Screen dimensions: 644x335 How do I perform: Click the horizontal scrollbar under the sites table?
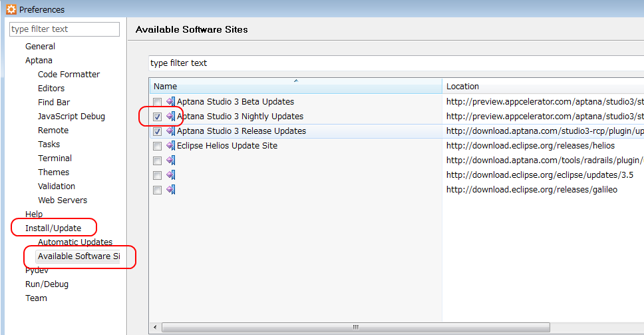(x=356, y=327)
